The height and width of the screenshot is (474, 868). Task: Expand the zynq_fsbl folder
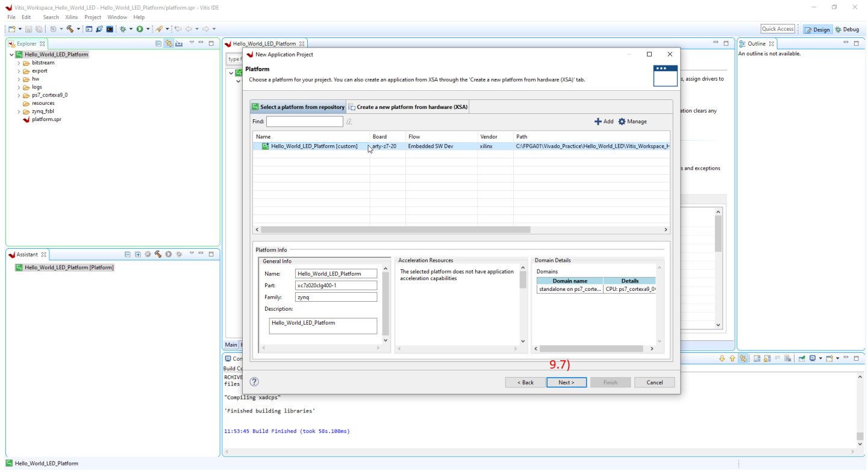pyautogui.click(x=19, y=111)
